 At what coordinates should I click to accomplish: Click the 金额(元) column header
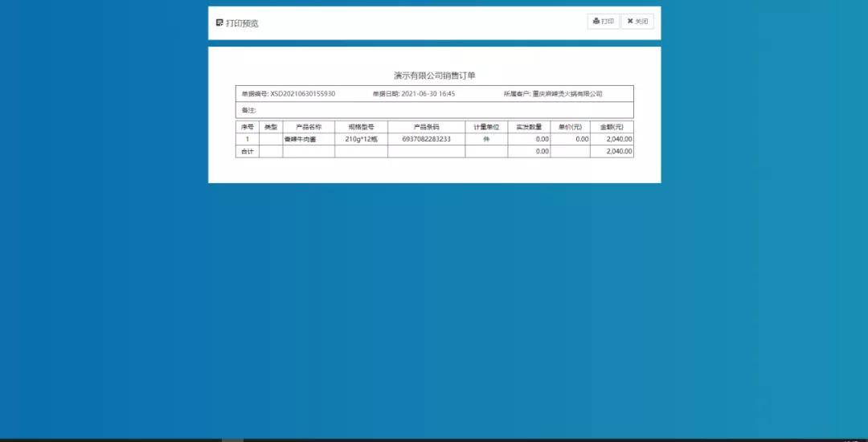point(612,127)
